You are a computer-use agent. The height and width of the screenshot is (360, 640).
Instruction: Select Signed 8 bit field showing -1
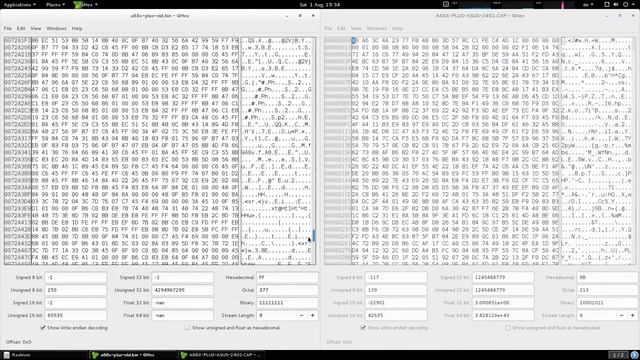[x=76, y=278]
